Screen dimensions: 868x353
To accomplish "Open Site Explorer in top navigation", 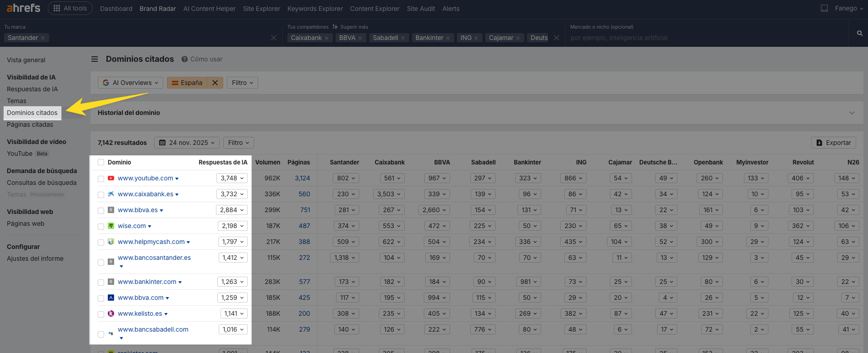I will pos(261,9).
